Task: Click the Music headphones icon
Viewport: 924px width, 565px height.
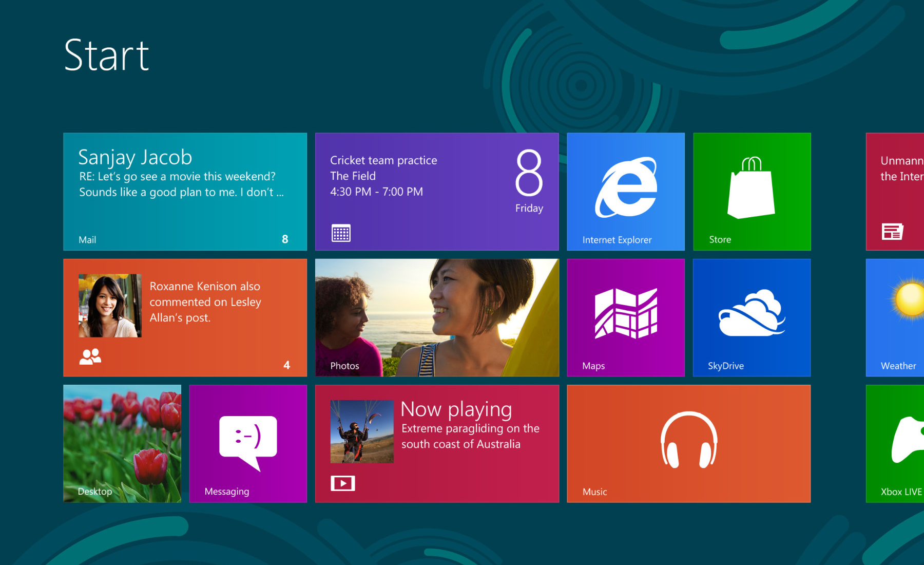Action: (x=689, y=440)
